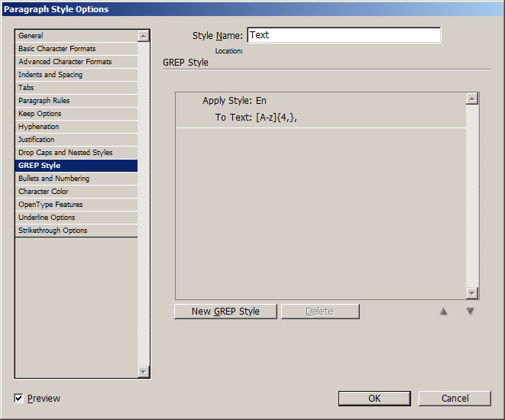Image resolution: width=505 pixels, height=420 pixels.
Task: Click the Apply Style value En
Action: click(261, 101)
